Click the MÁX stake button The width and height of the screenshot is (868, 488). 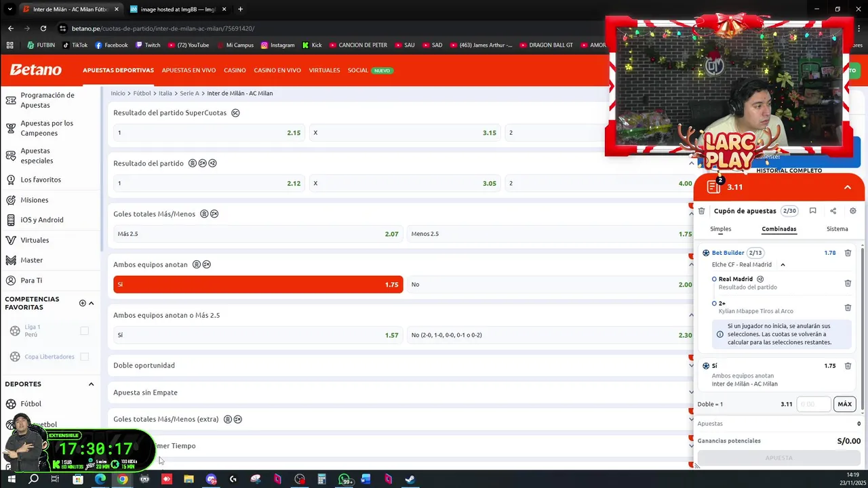[x=844, y=404]
